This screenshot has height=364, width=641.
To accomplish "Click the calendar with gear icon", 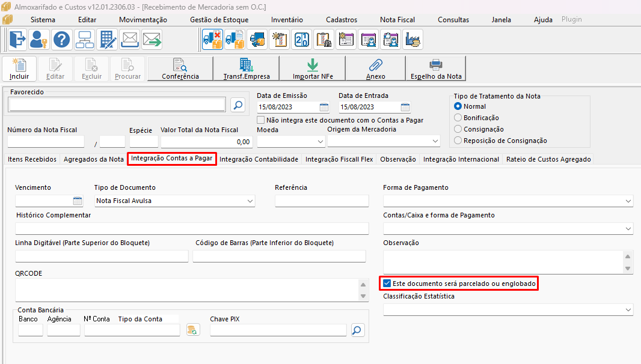I will coord(346,40).
